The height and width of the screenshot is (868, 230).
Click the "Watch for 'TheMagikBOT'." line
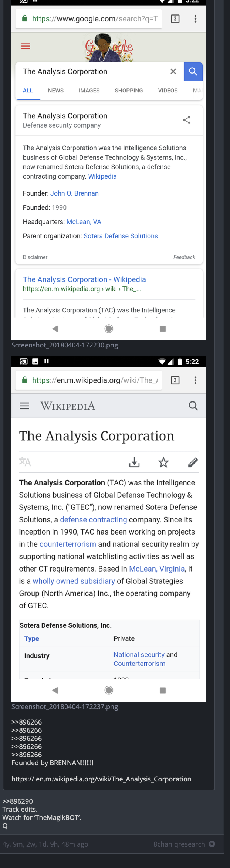(x=42, y=817)
